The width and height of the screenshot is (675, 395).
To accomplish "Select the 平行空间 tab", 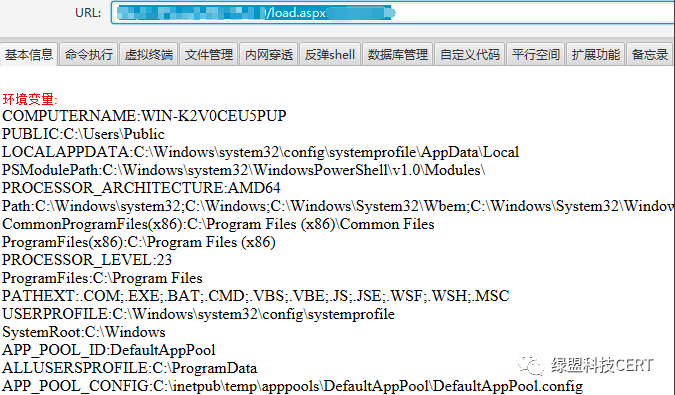I will tap(536, 55).
